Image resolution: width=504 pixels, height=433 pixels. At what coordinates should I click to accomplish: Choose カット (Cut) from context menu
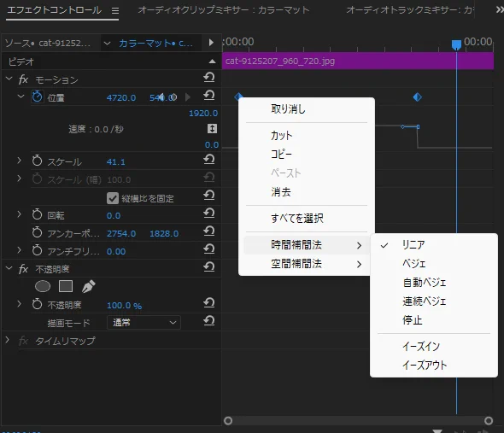pyautogui.click(x=307, y=136)
